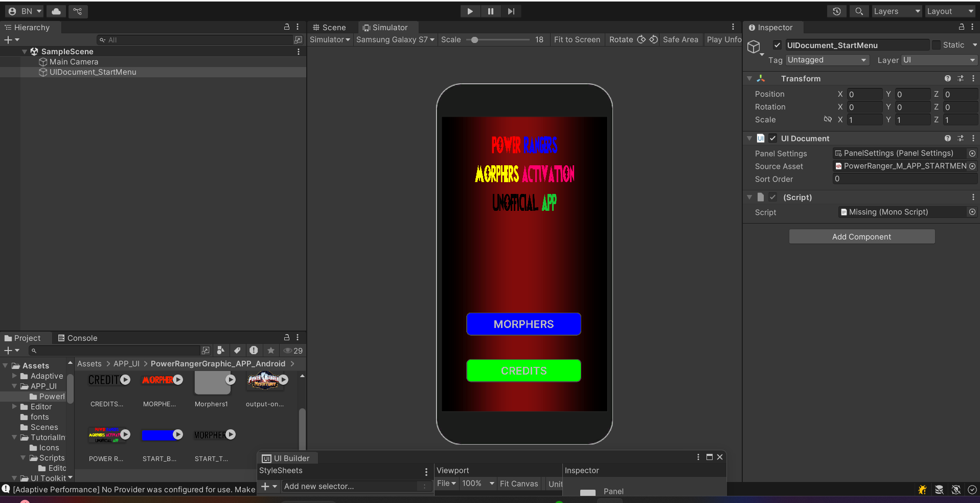Open SampleScene kebab options menu
The height and width of the screenshot is (503, 980).
tap(299, 52)
